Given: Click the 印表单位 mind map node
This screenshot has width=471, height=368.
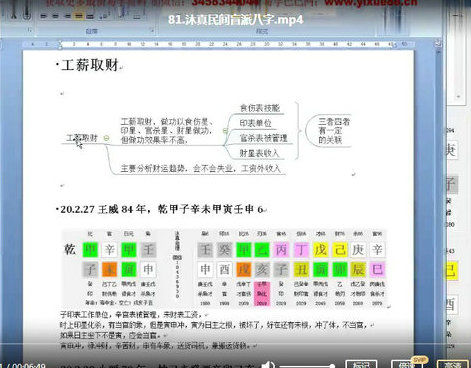Looking at the screenshot, I should (x=255, y=123).
